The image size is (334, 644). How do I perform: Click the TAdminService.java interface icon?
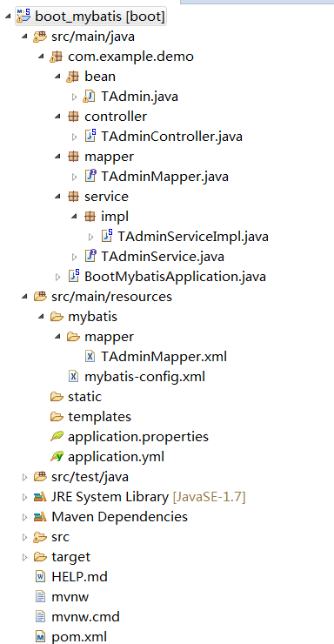pyautogui.click(x=90, y=256)
